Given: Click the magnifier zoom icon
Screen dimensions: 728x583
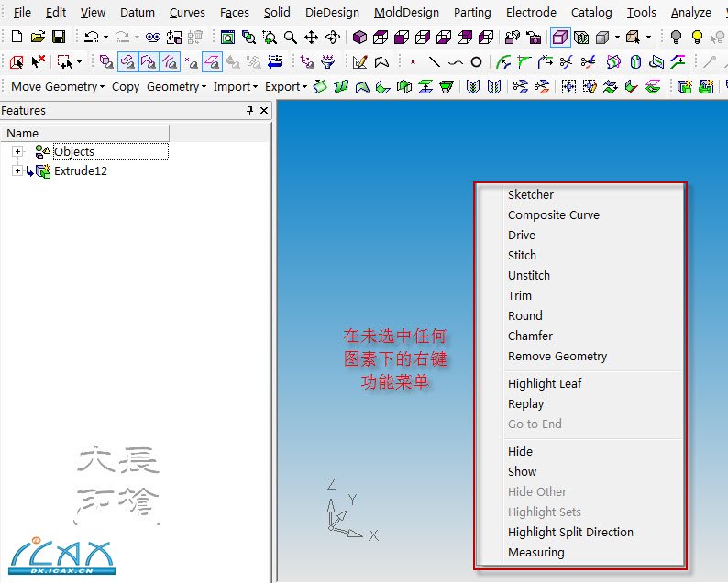Looking at the screenshot, I should (290, 38).
